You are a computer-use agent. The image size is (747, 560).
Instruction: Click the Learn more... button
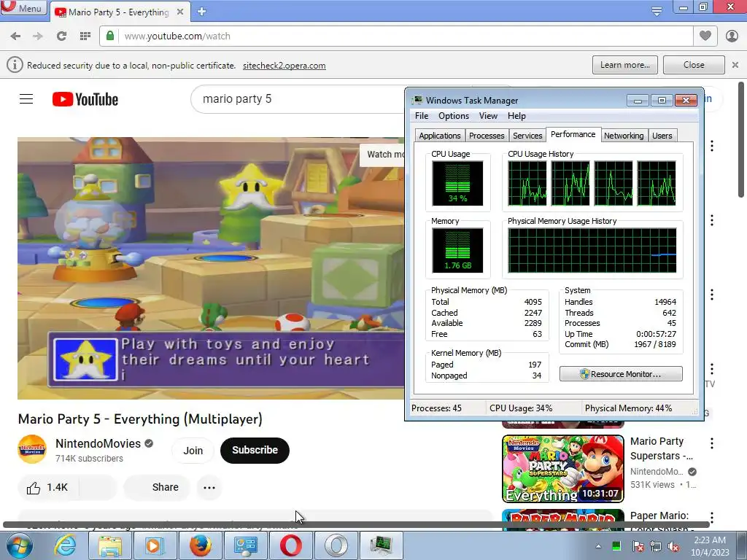(625, 65)
